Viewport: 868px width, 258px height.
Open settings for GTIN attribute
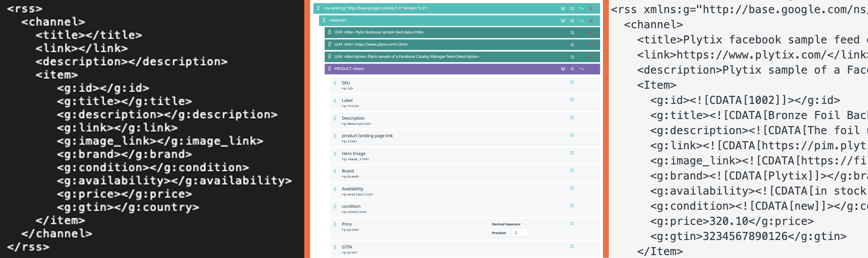pyautogui.click(x=572, y=247)
